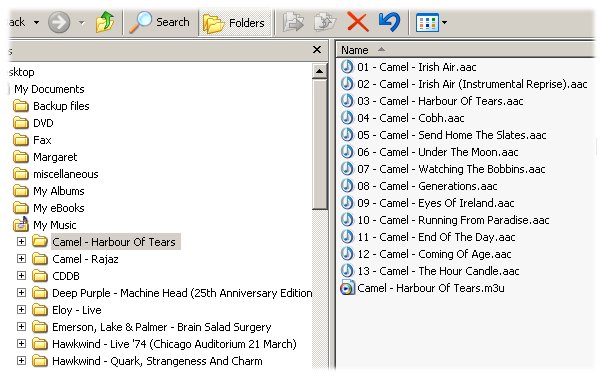Select Emerson, Lake & Palmer folder label
Screen dimensions: 604x378
(x=162, y=327)
